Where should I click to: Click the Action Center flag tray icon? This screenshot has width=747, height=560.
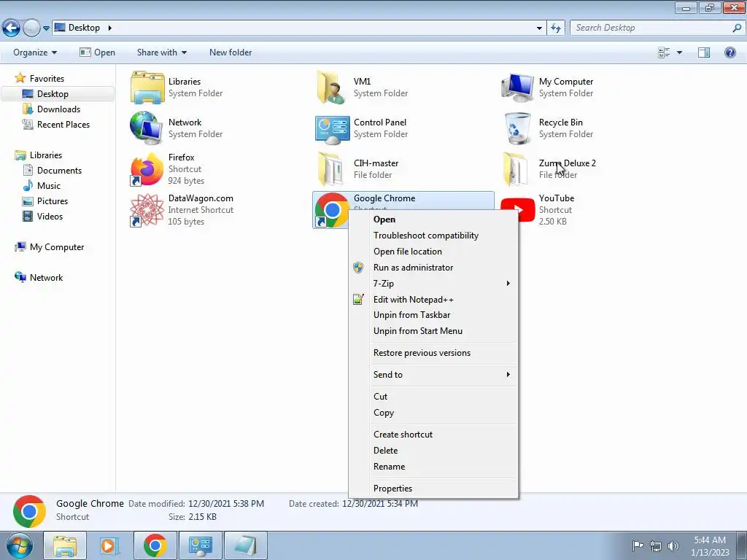pos(638,545)
